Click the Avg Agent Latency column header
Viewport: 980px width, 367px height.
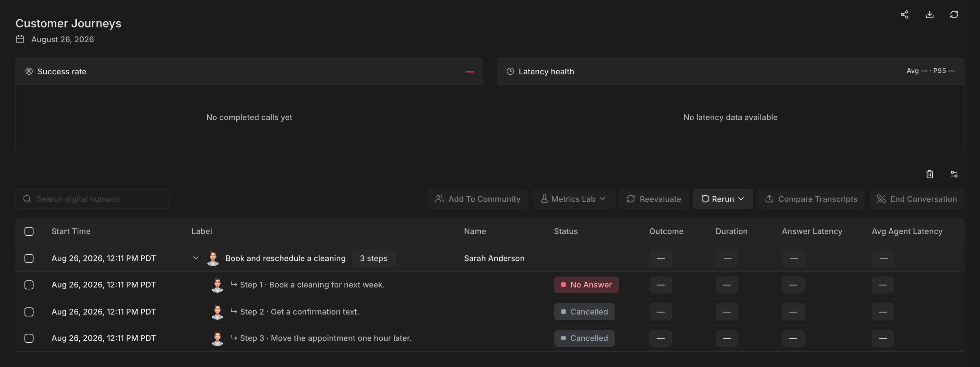point(907,231)
